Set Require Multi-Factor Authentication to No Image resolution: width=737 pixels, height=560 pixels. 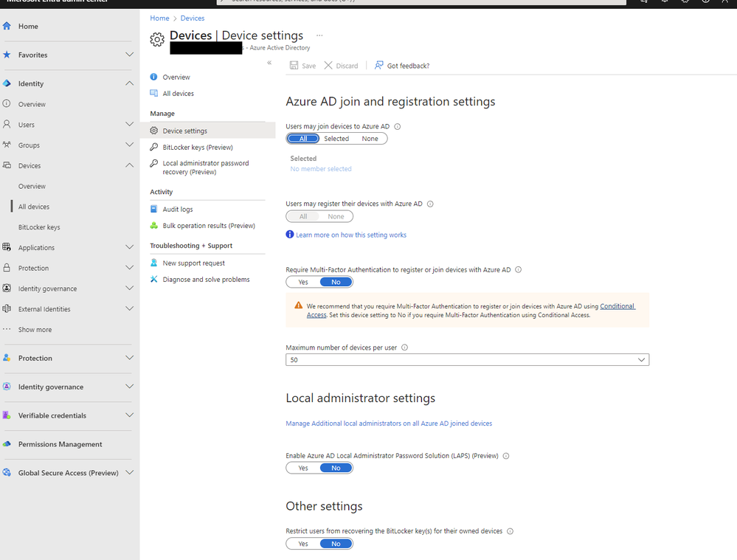point(336,282)
